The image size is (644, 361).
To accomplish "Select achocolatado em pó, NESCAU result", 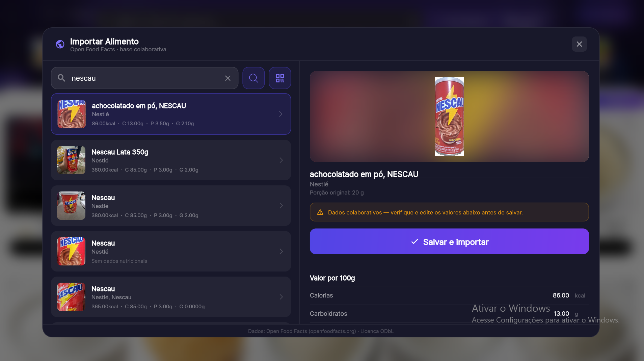I will coord(171,114).
